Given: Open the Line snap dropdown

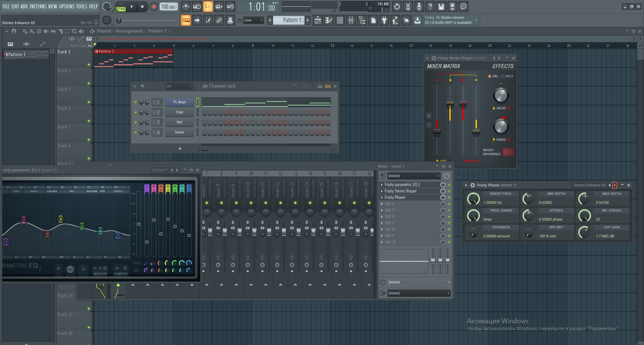Looking at the screenshot, I should 253,20.
